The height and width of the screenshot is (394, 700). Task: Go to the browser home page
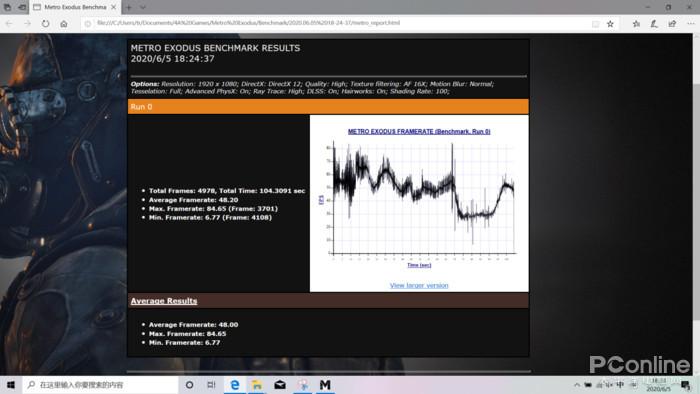click(64, 24)
